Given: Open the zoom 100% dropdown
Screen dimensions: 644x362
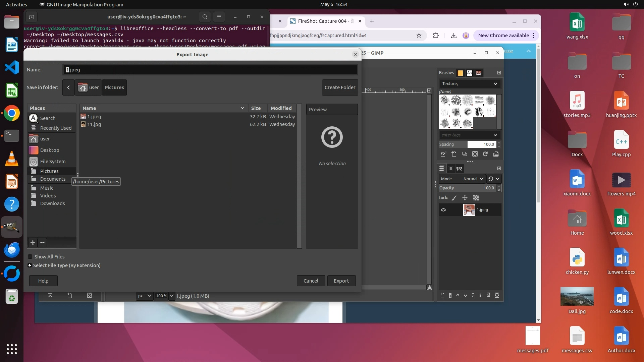Looking at the screenshot, I should point(172,296).
